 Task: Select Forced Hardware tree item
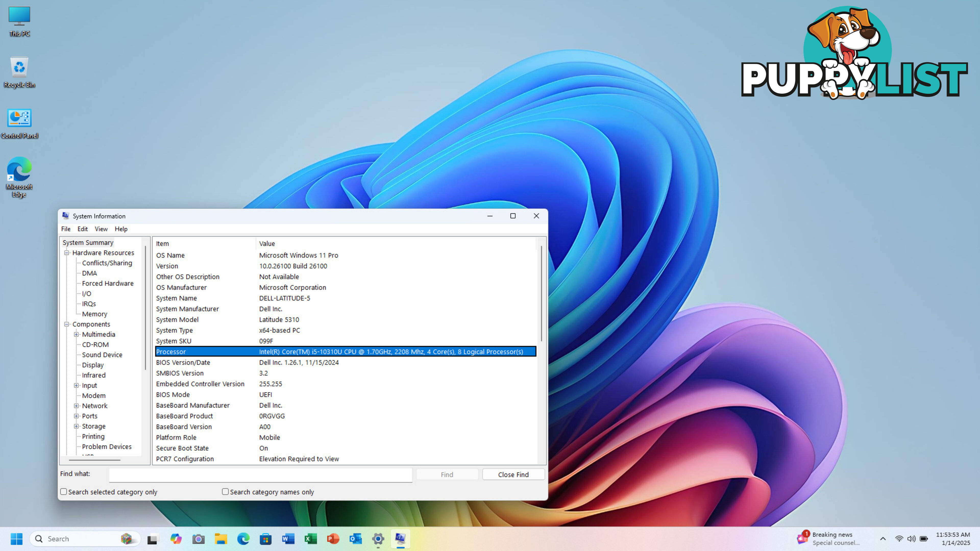click(108, 284)
